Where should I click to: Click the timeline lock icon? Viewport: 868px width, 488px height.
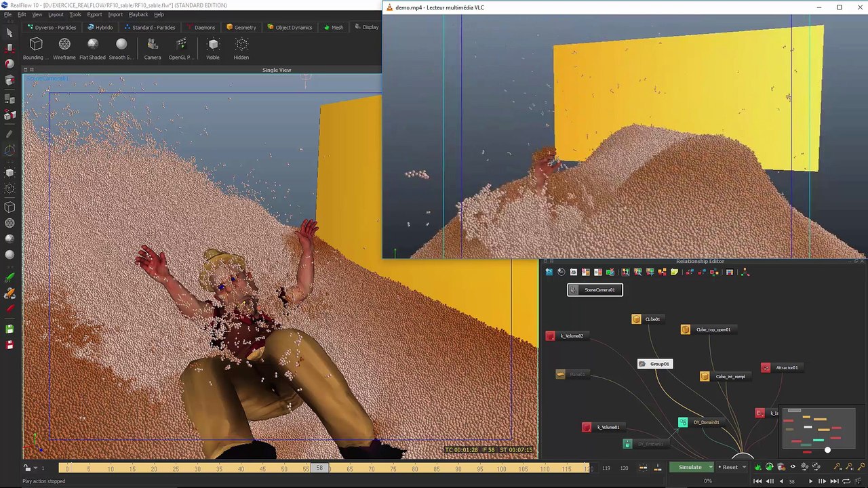[27, 468]
